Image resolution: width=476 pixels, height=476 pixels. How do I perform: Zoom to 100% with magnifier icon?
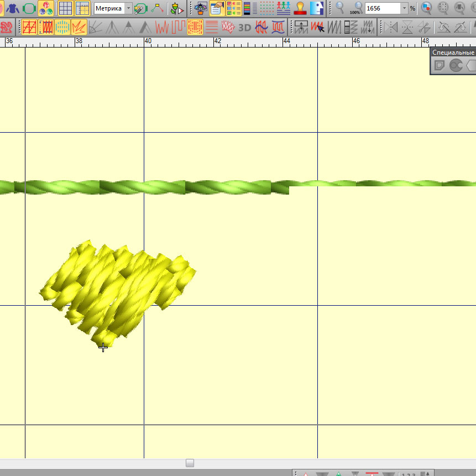point(357,8)
